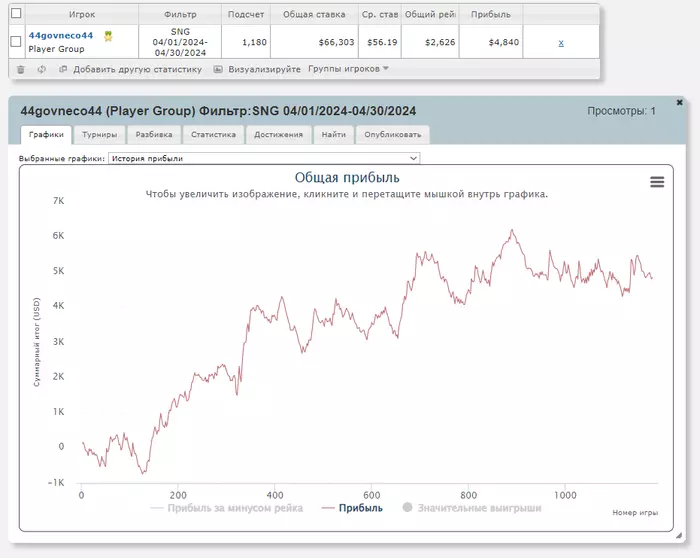Sort by Игрок column header
The height and width of the screenshot is (558, 700).
82,14
